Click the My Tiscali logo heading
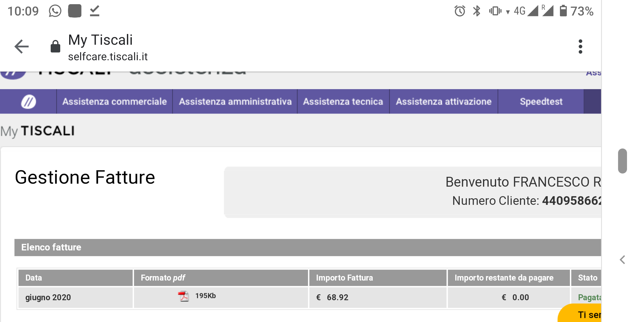Image resolution: width=644 pixels, height=322 pixels. tap(38, 131)
